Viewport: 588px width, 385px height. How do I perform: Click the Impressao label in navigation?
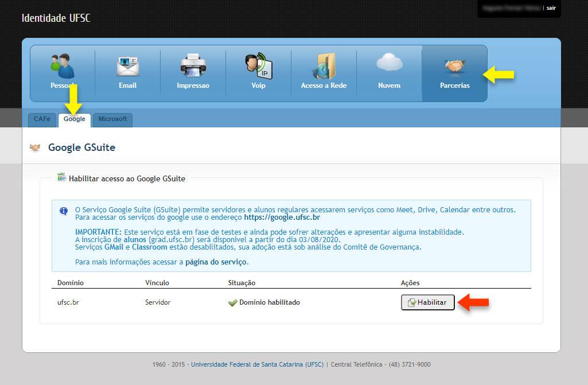point(193,85)
